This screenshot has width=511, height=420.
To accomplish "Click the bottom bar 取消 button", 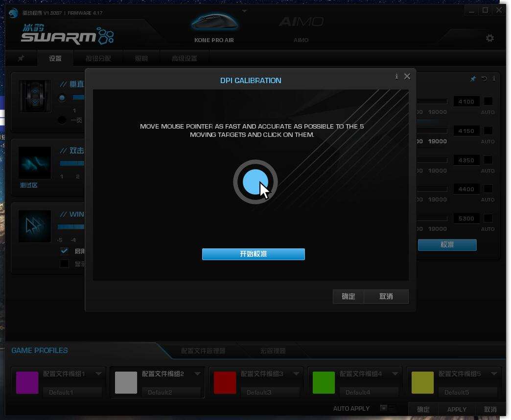I will 490,409.
